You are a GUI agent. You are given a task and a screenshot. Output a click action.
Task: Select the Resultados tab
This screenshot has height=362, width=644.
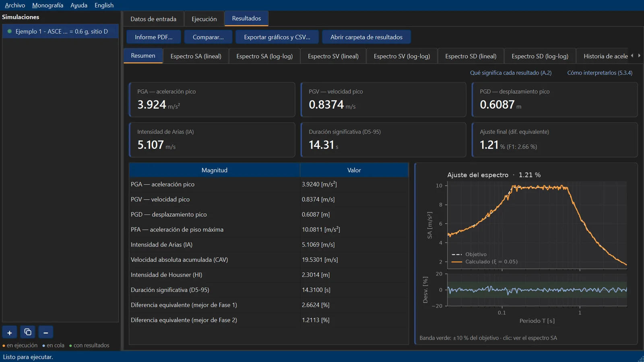point(246,19)
